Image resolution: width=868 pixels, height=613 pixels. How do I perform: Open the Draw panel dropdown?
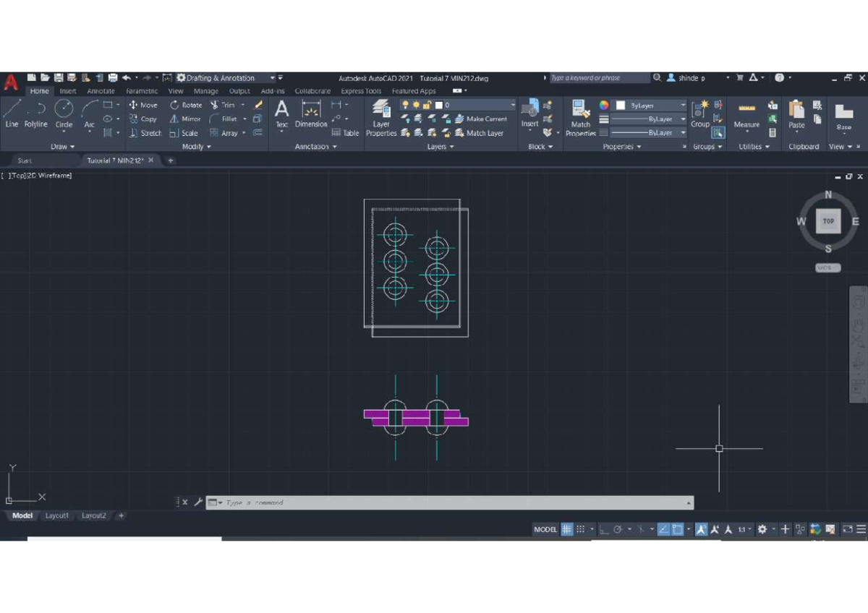(x=61, y=146)
